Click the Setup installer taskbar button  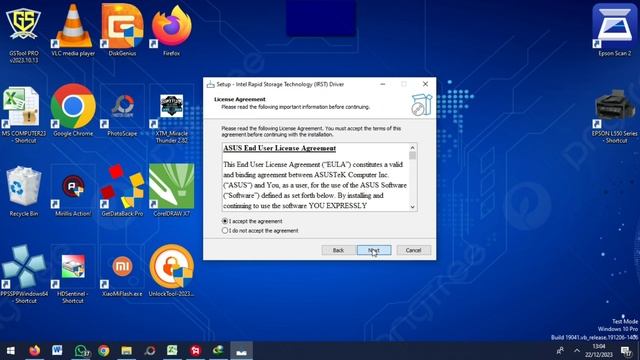pos(241,351)
